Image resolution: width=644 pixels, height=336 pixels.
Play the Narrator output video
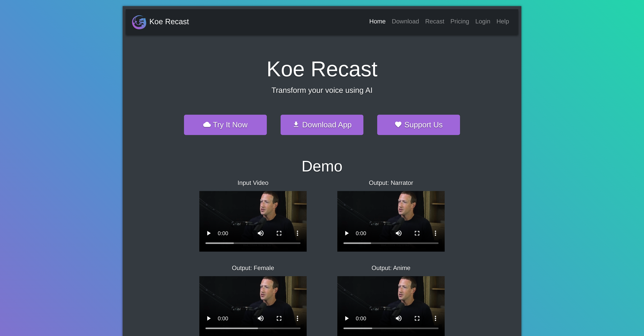point(347,233)
